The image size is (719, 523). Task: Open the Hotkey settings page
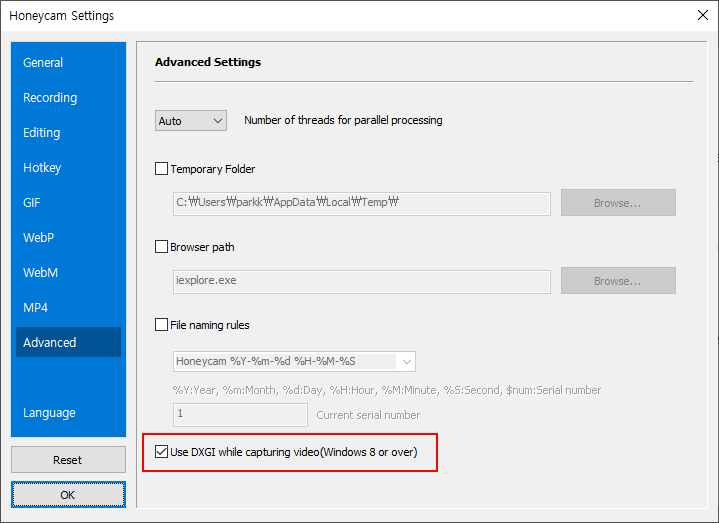[42, 168]
